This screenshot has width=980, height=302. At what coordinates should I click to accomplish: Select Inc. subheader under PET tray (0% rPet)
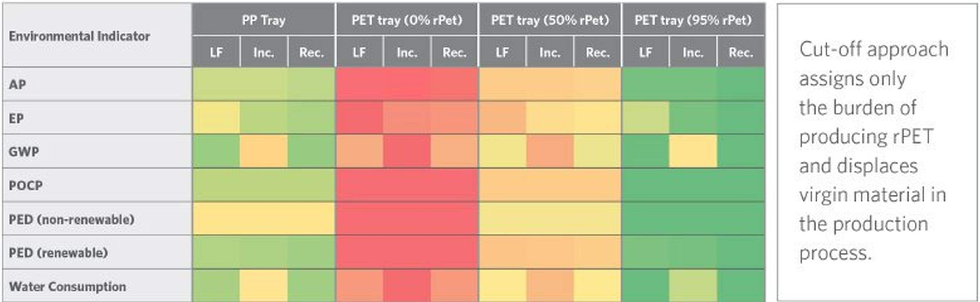click(x=407, y=52)
